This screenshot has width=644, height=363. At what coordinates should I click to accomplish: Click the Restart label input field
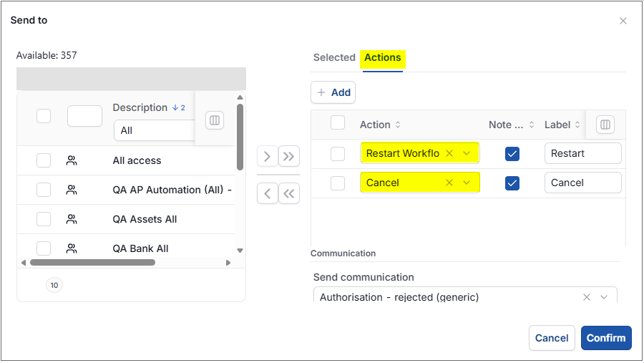(582, 153)
